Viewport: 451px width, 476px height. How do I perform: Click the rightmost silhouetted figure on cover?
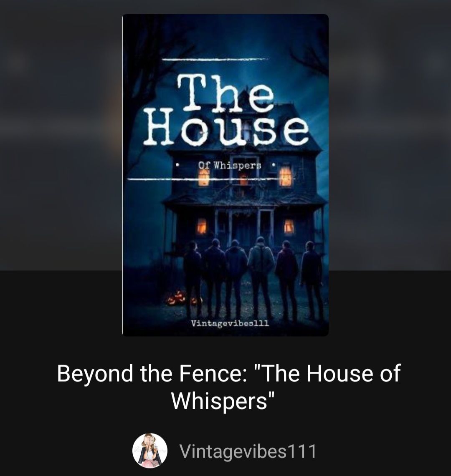pyautogui.click(x=312, y=279)
